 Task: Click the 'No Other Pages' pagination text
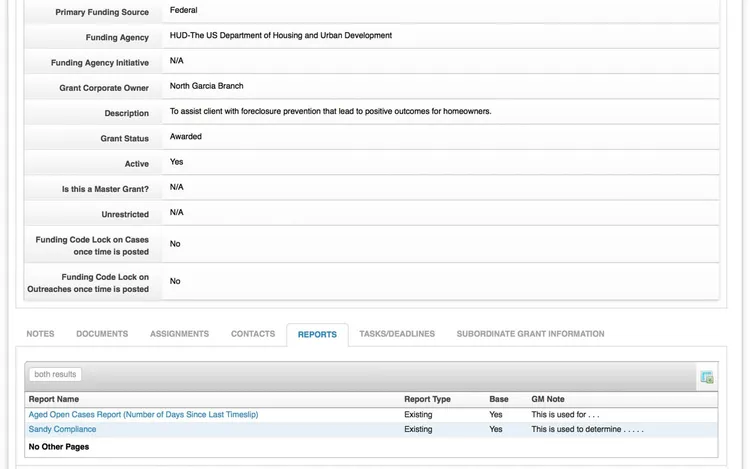59,447
